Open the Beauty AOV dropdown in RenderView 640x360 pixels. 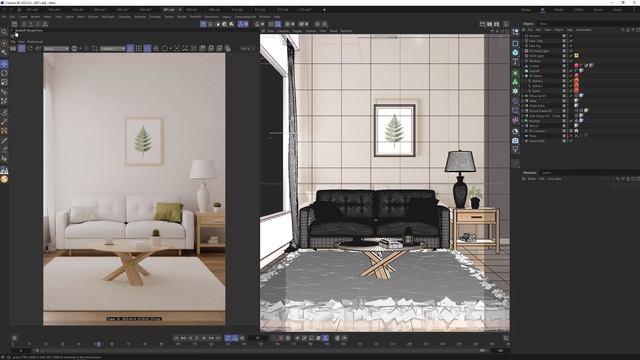(x=56, y=48)
